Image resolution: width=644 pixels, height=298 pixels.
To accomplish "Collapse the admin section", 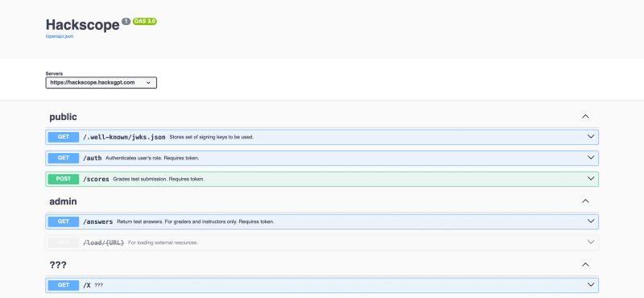I will [x=585, y=201].
